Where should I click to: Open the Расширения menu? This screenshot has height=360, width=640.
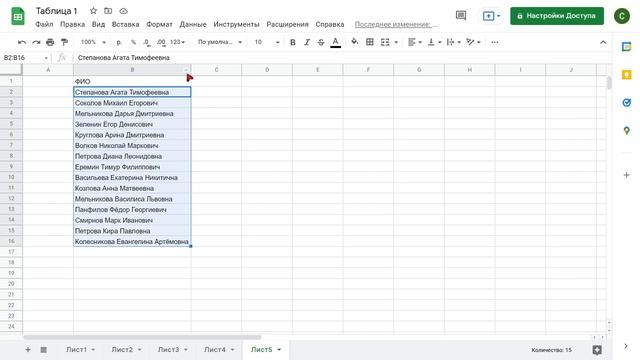287,24
